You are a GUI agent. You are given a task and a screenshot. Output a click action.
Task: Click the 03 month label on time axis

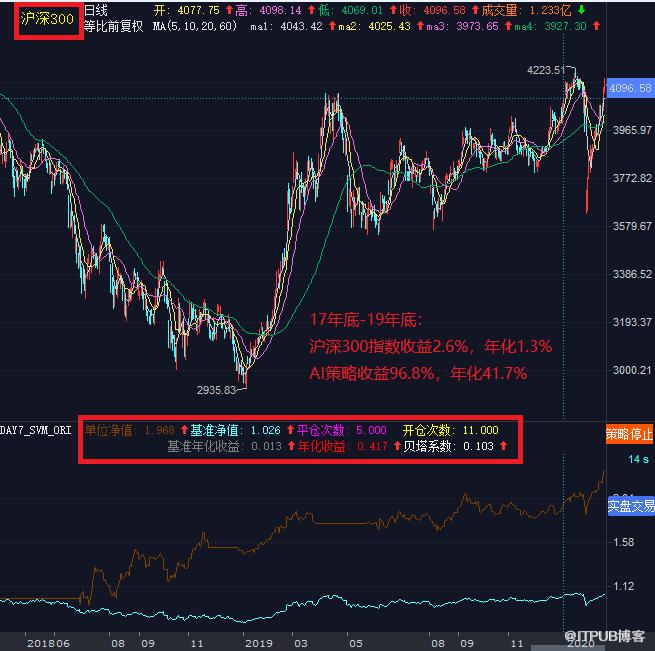point(301,643)
